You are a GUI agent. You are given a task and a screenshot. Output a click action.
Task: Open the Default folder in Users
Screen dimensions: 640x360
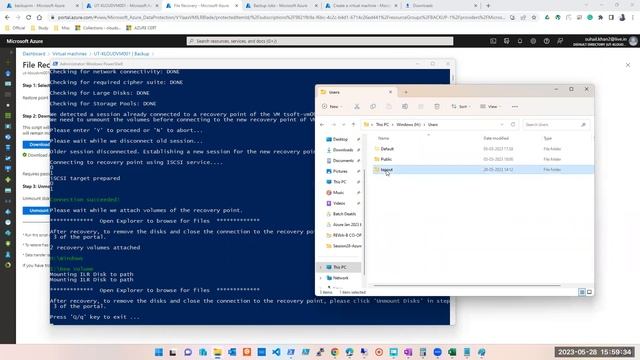[387, 149]
